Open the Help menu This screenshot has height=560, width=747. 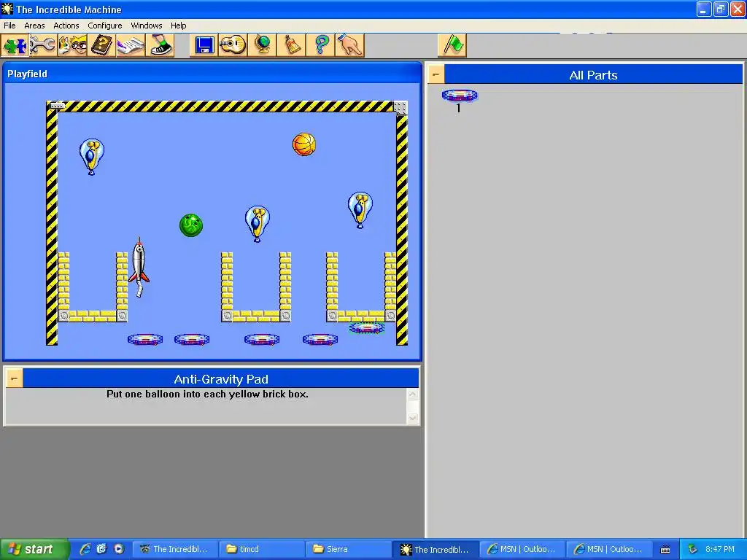[x=178, y=26]
